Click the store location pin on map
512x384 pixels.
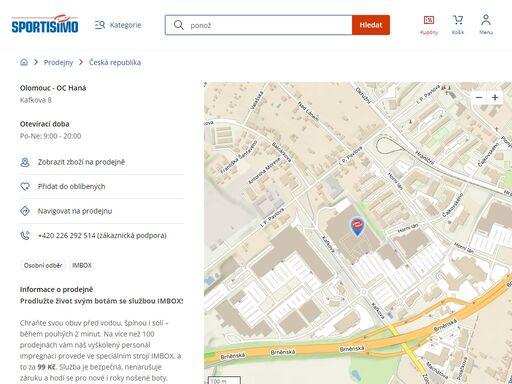357,227
